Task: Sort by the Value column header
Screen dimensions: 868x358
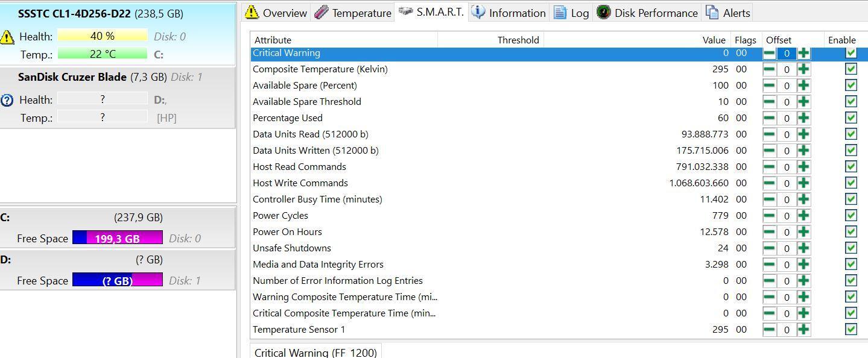Action: point(637,40)
